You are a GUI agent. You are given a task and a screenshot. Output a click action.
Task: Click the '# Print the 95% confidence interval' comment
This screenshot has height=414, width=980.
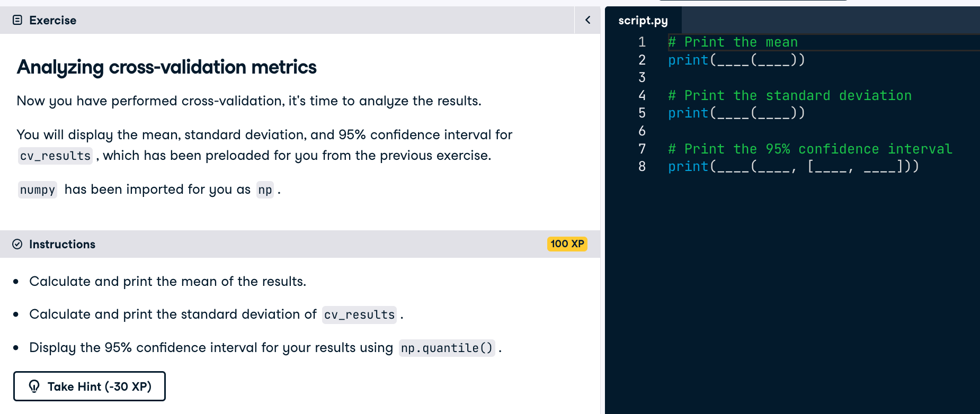click(x=809, y=149)
